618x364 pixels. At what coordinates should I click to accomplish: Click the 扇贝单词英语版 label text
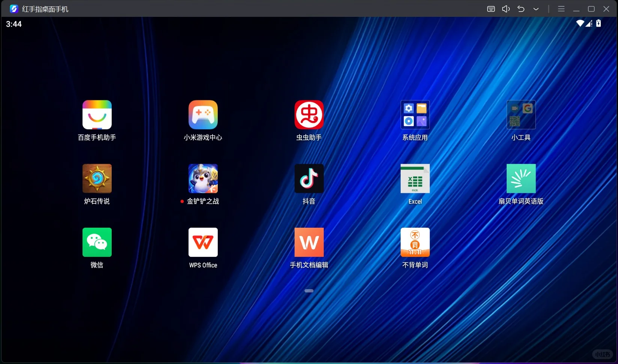(521, 201)
